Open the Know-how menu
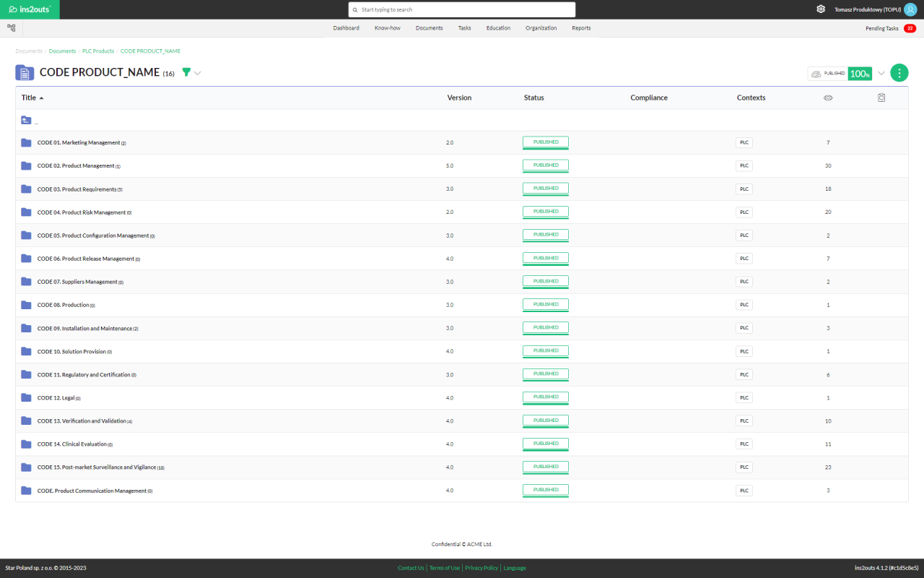Screen dimensions: 924x578 pyautogui.click(x=388, y=28)
